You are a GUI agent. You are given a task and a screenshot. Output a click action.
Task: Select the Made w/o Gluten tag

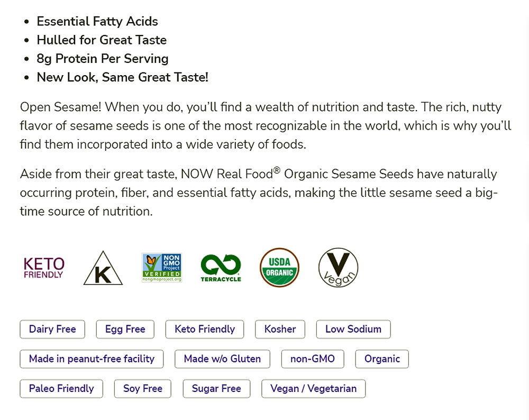point(222,359)
